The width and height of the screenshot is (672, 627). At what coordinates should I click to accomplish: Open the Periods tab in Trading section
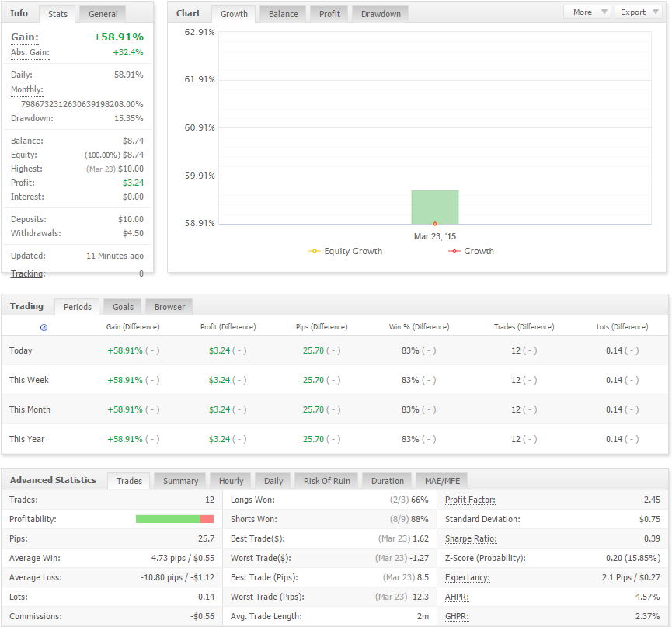(x=78, y=307)
